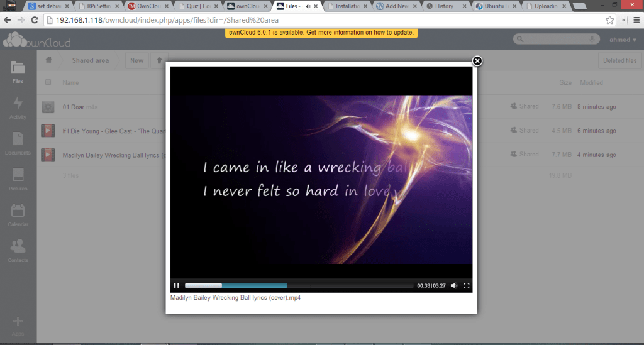This screenshot has height=345, width=644.
Task: Switch to the History browser tab
Action: (x=444, y=6)
